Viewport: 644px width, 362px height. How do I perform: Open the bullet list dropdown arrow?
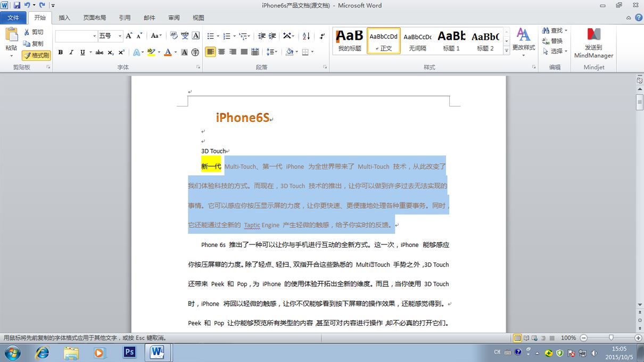pyautogui.click(x=218, y=36)
